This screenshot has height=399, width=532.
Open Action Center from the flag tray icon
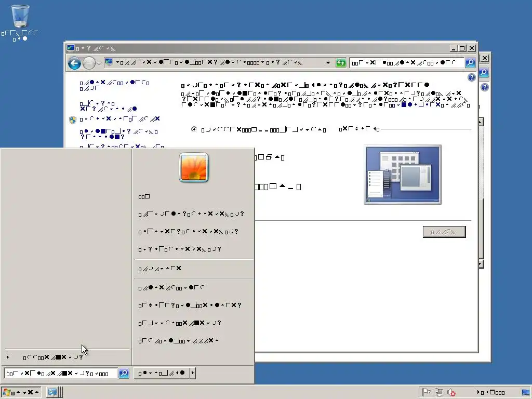426,393
